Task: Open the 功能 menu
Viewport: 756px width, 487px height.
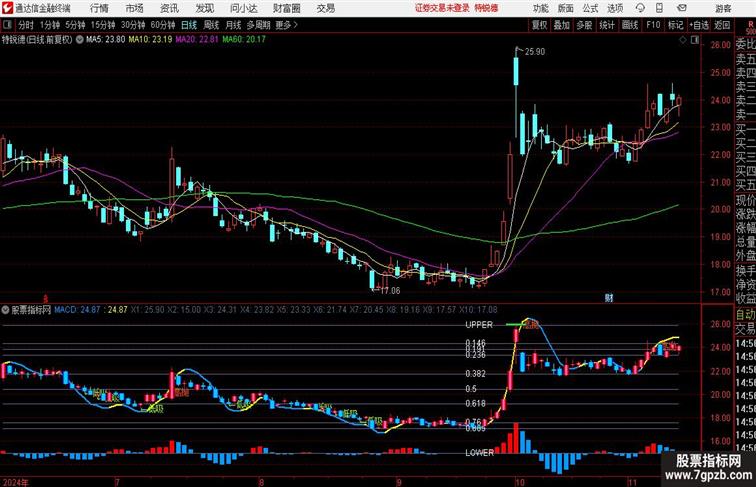Action: (x=540, y=8)
